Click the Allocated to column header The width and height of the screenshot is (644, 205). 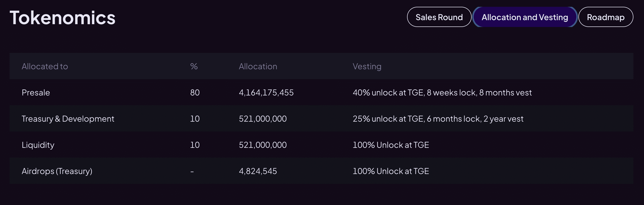(x=45, y=66)
